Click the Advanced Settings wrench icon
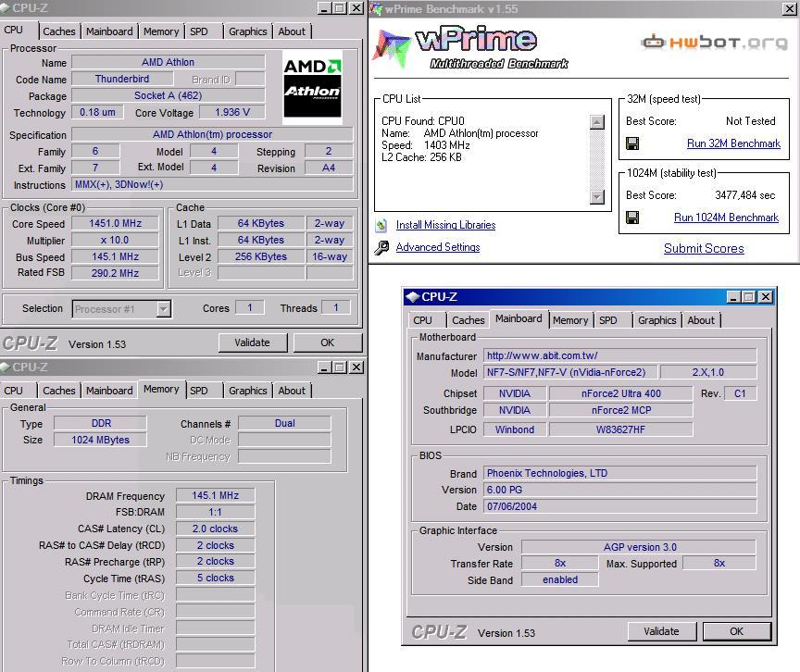800x672 pixels. coord(381,247)
